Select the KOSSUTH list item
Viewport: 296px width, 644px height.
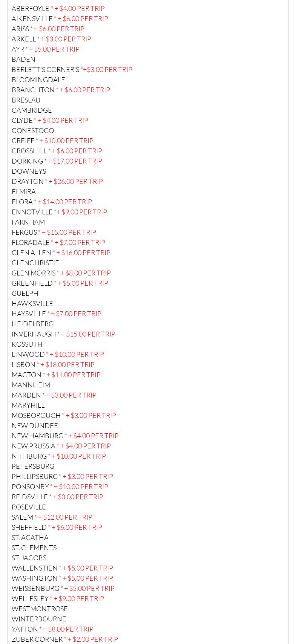27,344
